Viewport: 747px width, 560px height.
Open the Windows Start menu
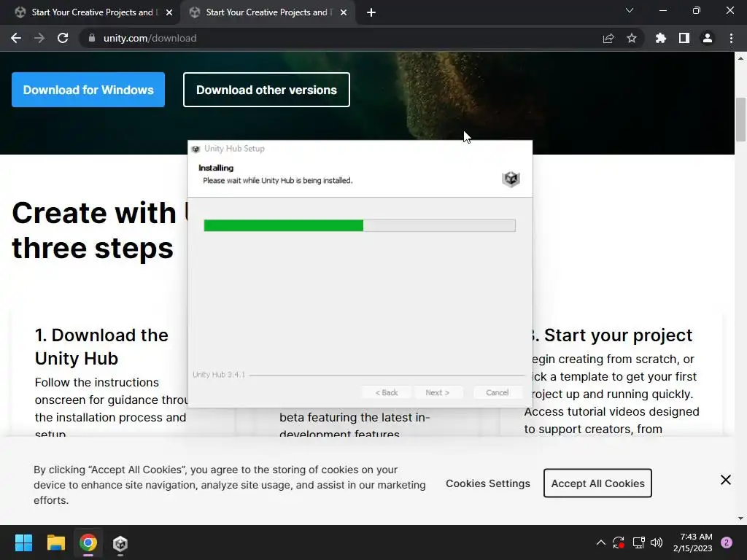(x=23, y=542)
